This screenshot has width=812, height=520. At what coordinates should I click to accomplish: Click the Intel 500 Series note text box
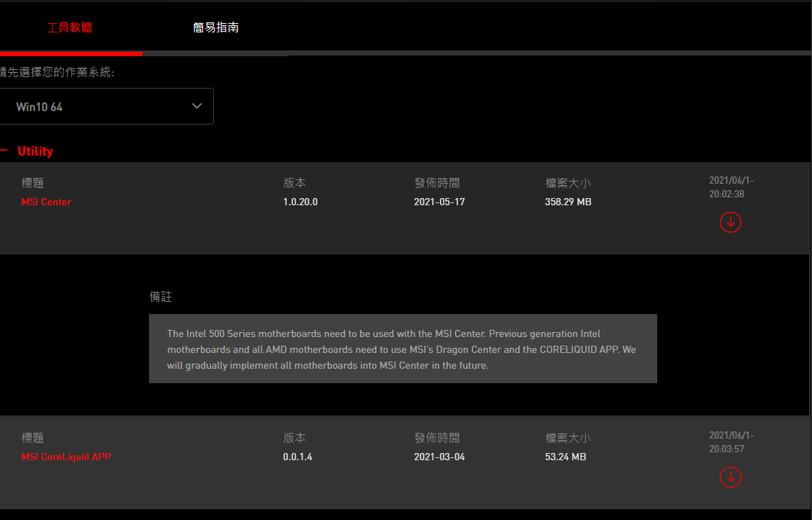(x=403, y=349)
